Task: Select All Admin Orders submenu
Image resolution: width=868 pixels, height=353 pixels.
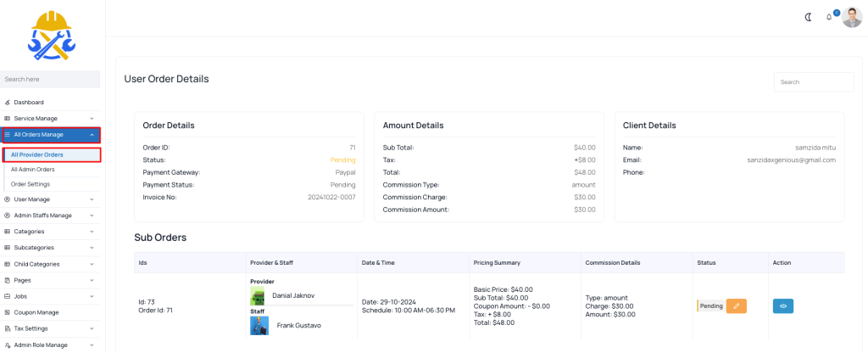Action: (x=33, y=170)
